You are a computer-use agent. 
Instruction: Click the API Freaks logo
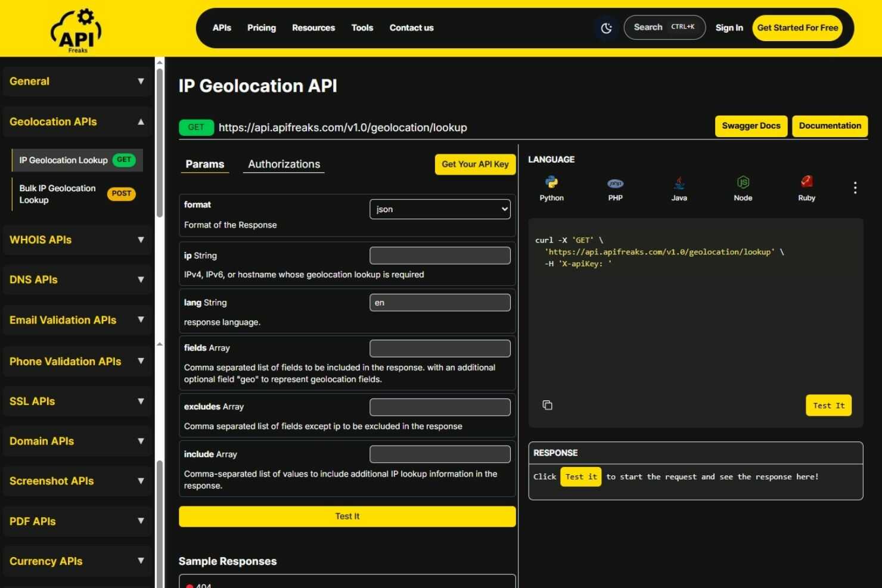(76, 30)
